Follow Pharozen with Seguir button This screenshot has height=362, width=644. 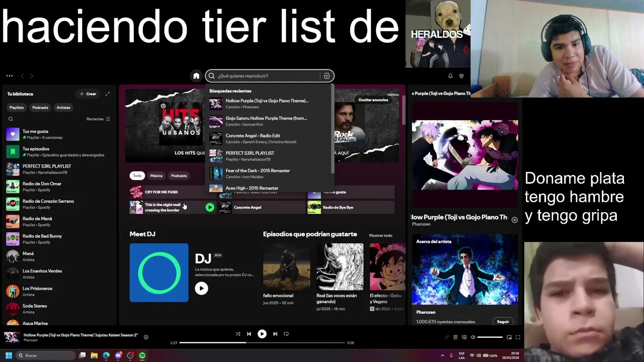point(503,322)
